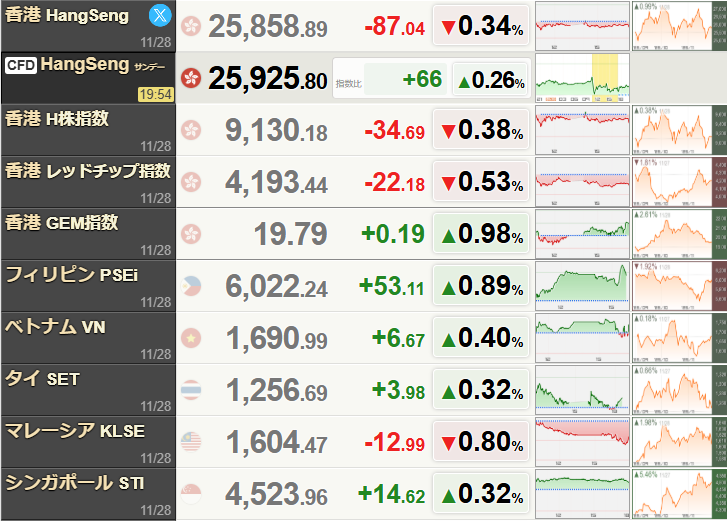Click レッドチップ指数 intraday mini chart
The height and width of the screenshot is (521, 727).
[582, 182]
